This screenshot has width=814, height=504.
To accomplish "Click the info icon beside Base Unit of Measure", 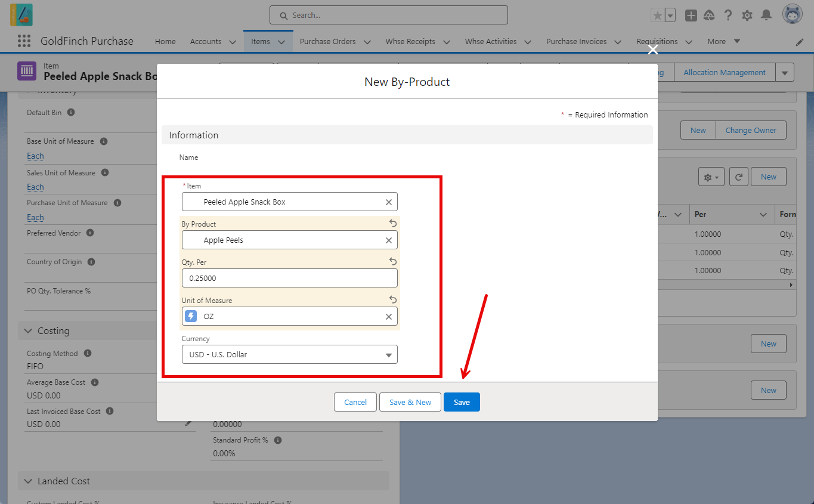I will (x=104, y=141).
